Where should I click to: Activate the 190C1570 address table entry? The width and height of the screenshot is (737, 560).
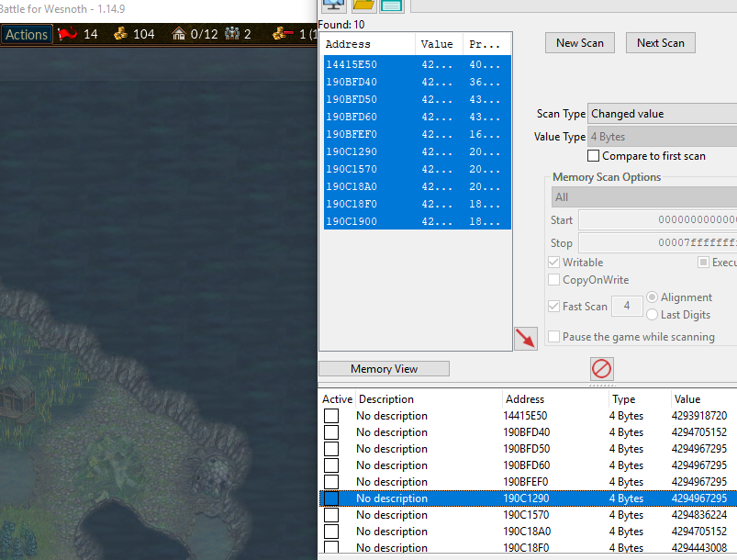pos(331,515)
